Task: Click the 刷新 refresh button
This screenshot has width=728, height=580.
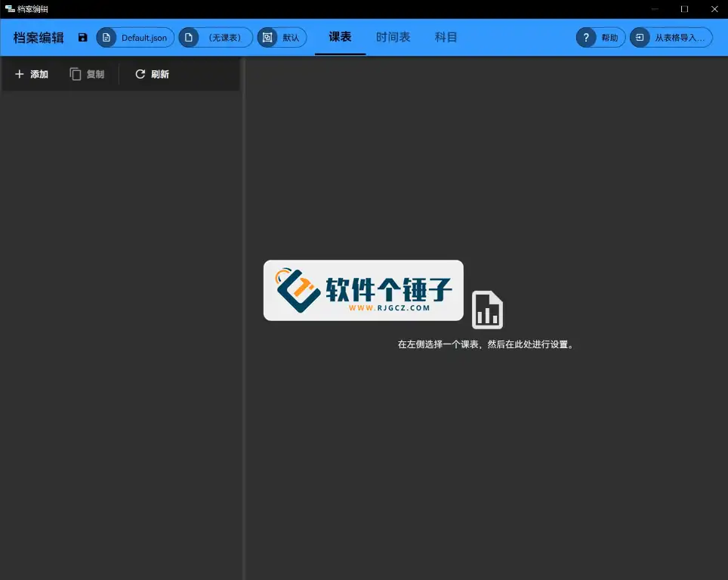Action: point(151,74)
